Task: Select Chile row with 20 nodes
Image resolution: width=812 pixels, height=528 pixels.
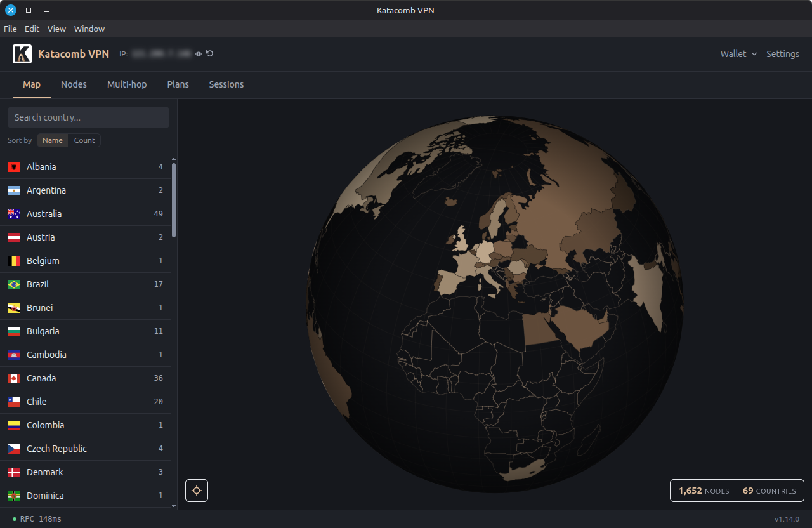Action: [86, 402]
